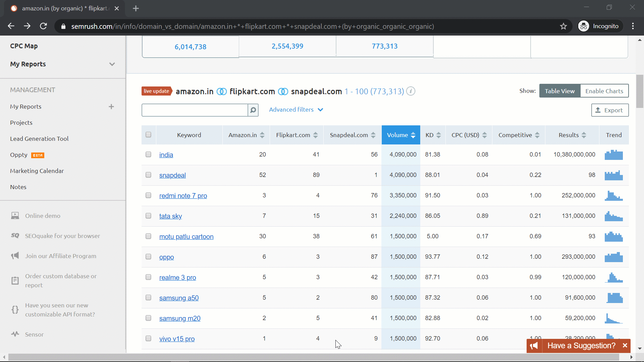Click the browser address bar URL
644x362 pixels.
click(x=253, y=26)
